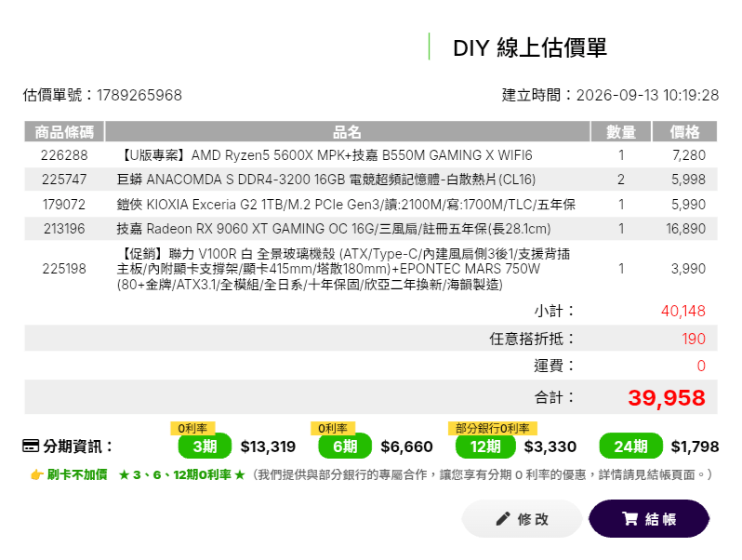Click the 商品條碼 column header
The width and height of the screenshot is (742, 560).
coord(64,131)
